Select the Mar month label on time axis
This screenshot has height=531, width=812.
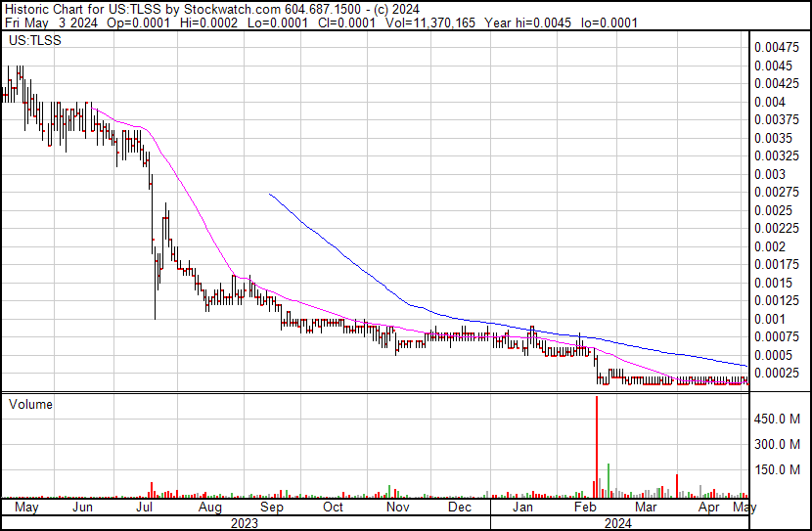pyautogui.click(x=645, y=509)
